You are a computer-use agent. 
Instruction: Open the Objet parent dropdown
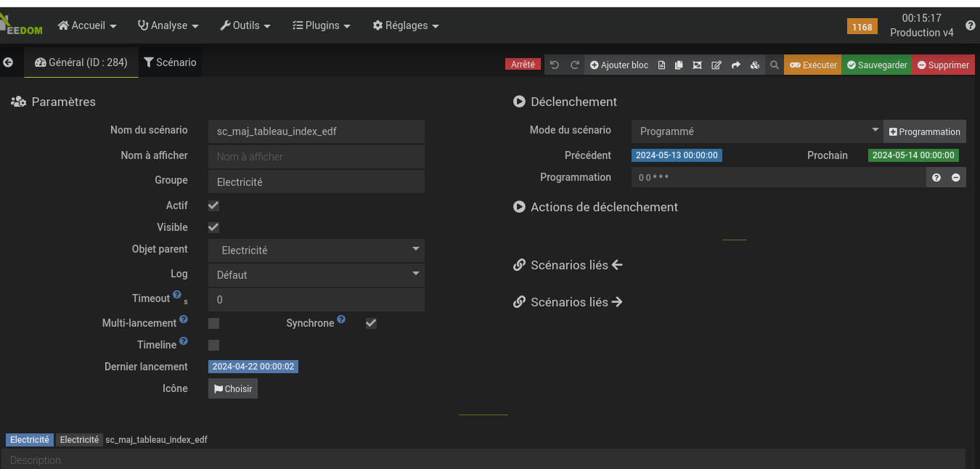point(317,250)
